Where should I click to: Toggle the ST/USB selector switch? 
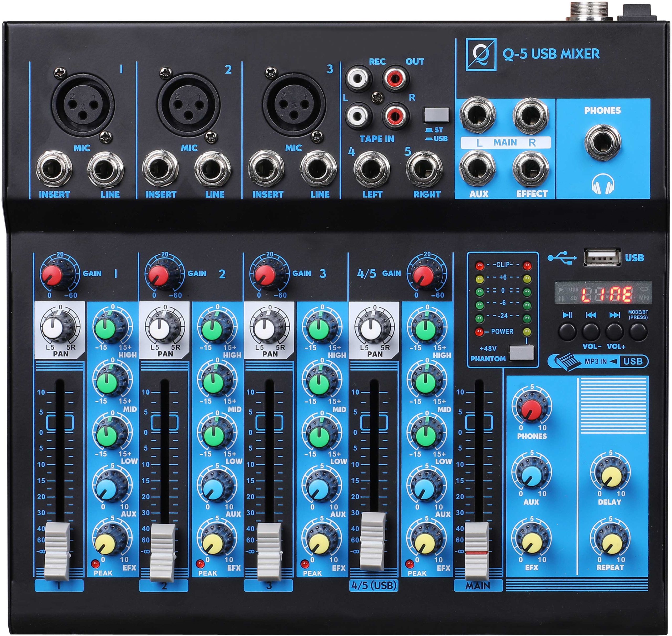click(x=437, y=115)
